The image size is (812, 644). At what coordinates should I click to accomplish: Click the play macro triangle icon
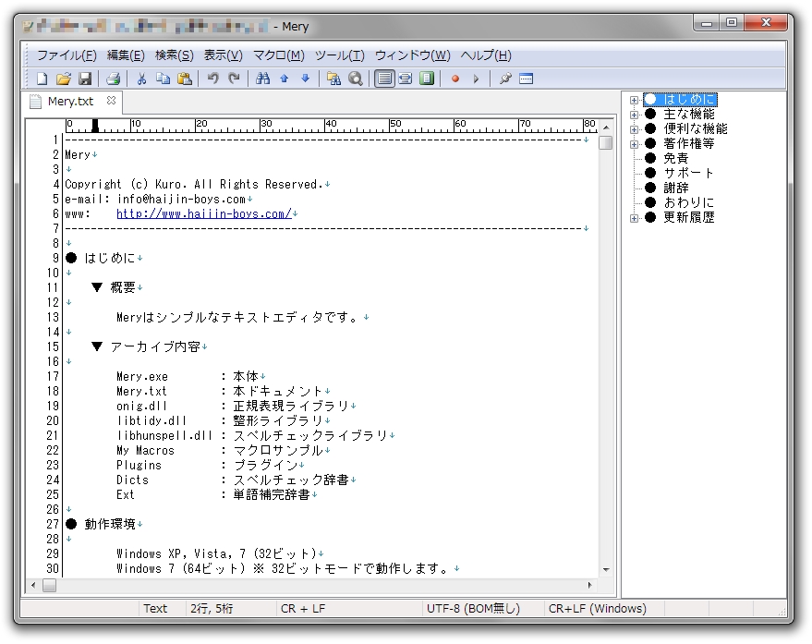click(x=476, y=79)
